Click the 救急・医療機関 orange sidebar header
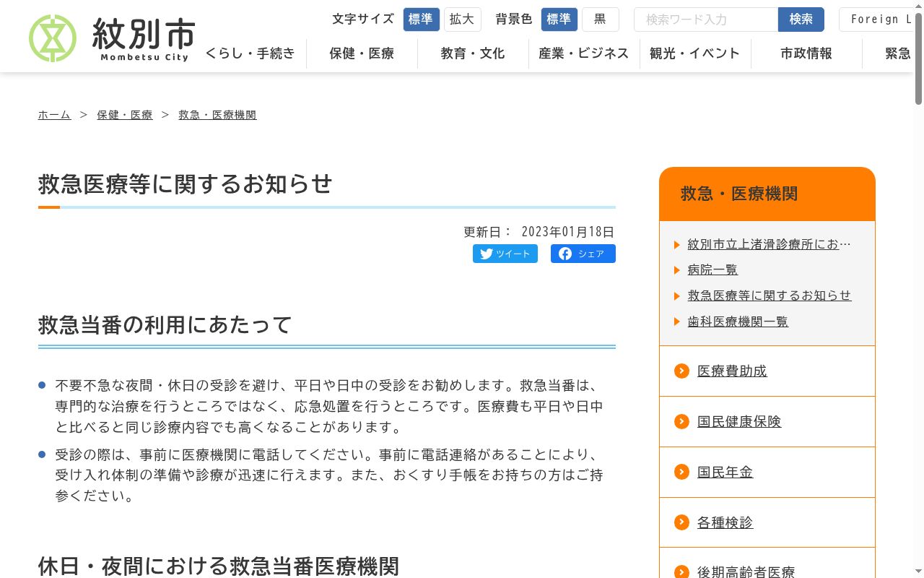This screenshot has width=924, height=578. [x=767, y=194]
